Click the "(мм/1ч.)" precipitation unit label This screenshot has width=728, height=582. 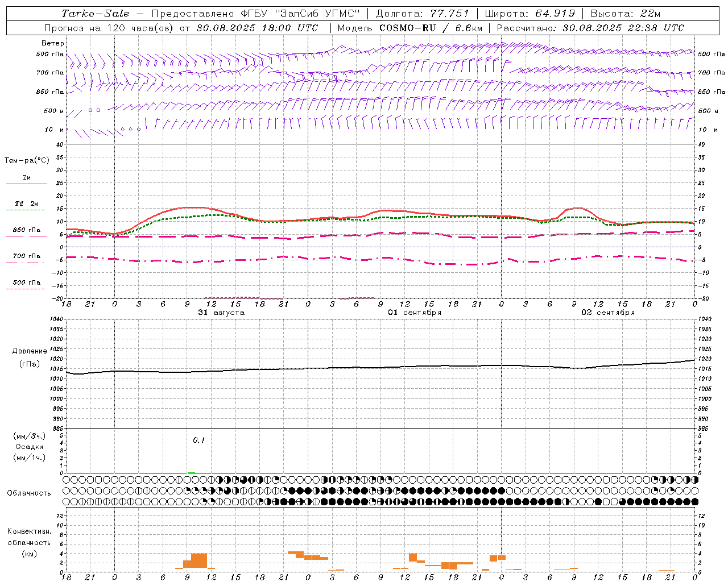30,458
